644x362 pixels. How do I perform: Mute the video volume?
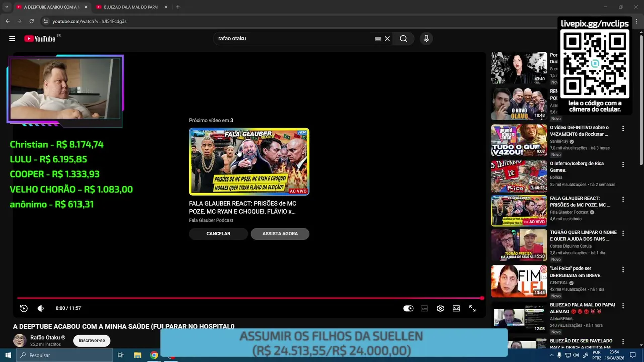[x=41, y=308]
